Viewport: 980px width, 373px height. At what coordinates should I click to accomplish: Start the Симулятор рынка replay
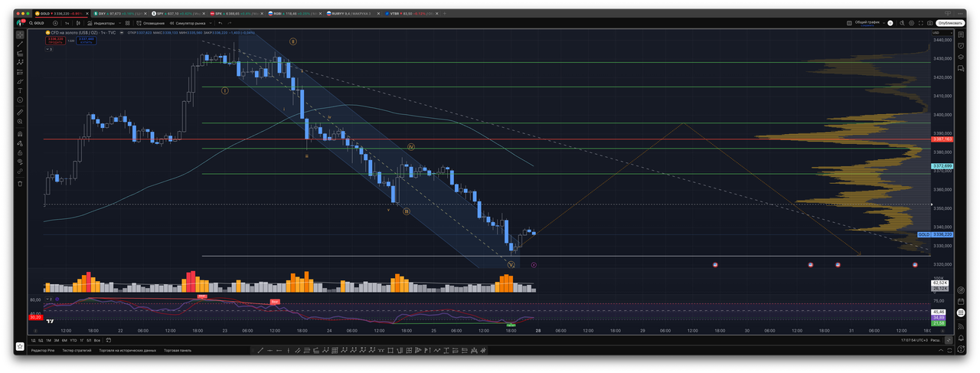tap(188, 23)
